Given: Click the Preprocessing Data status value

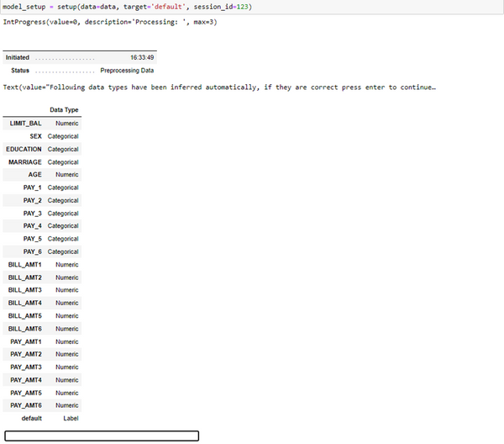Looking at the screenshot, I should [x=127, y=71].
